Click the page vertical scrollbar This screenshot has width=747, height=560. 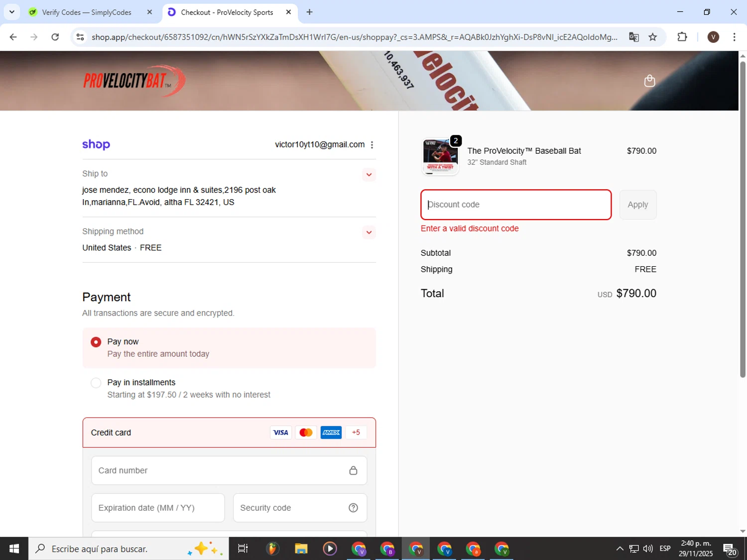coord(743,219)
